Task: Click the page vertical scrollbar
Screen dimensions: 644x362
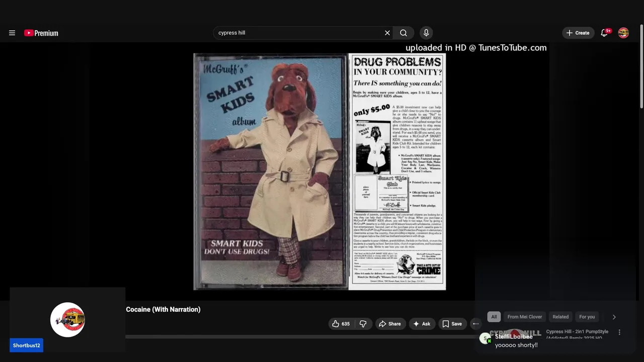Action: click(641, 65)
